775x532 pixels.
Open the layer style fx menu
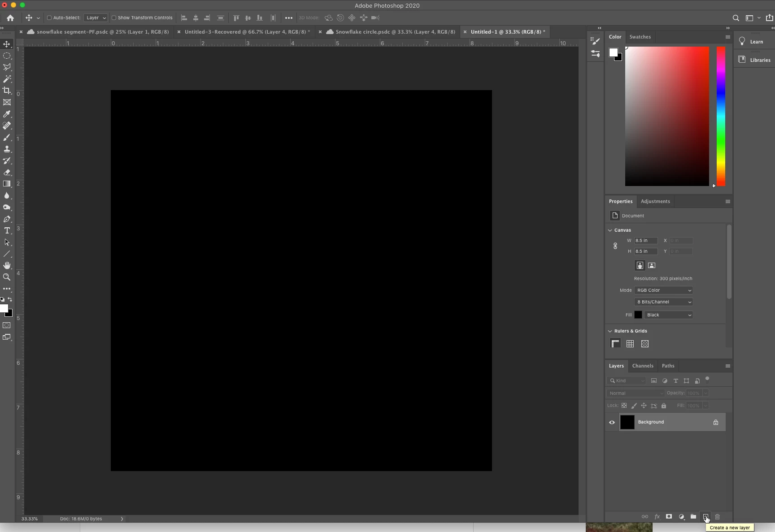(x=657, y=517)
